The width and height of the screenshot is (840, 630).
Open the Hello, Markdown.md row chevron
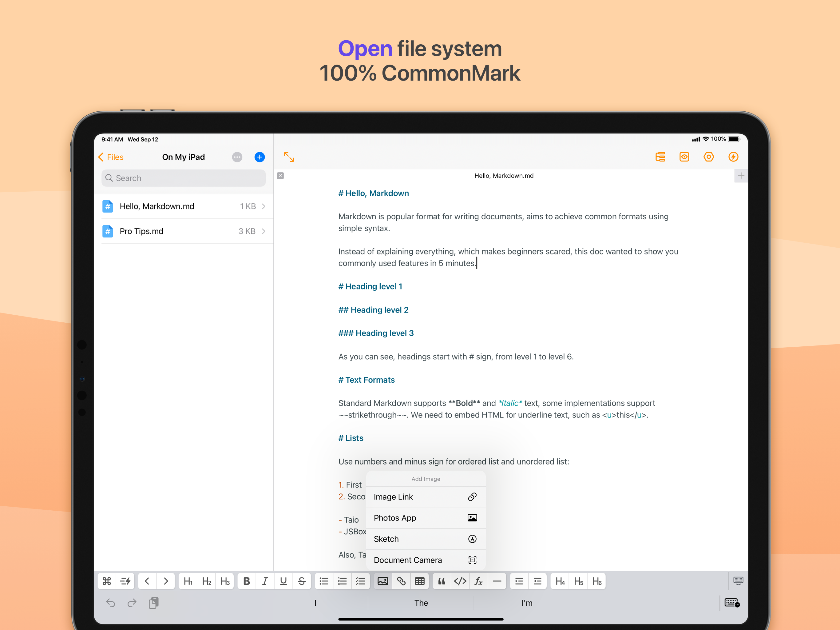263,206
